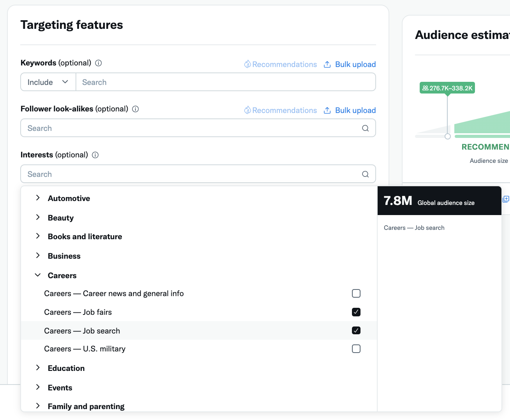Expand the Automotive interest category
This screenshot has height=420, width=510.
pyautogui.click(x=38, y=198)
